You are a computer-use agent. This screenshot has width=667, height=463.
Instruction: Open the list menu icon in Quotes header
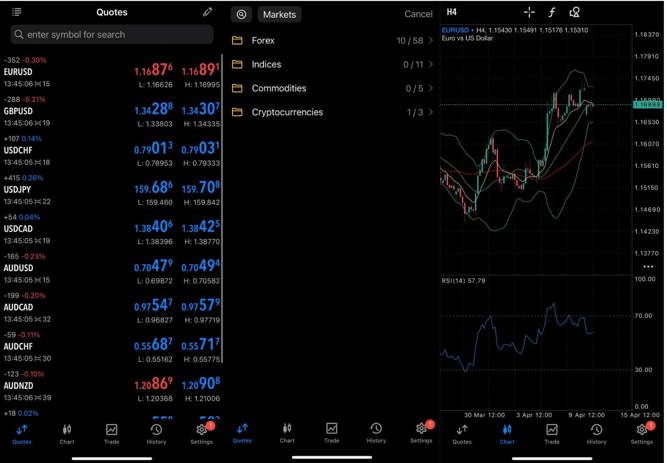(17, 12)
